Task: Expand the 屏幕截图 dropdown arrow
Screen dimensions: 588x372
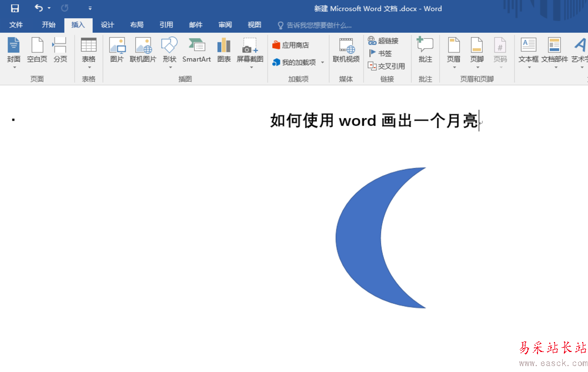Action: [x=251, y=68]
